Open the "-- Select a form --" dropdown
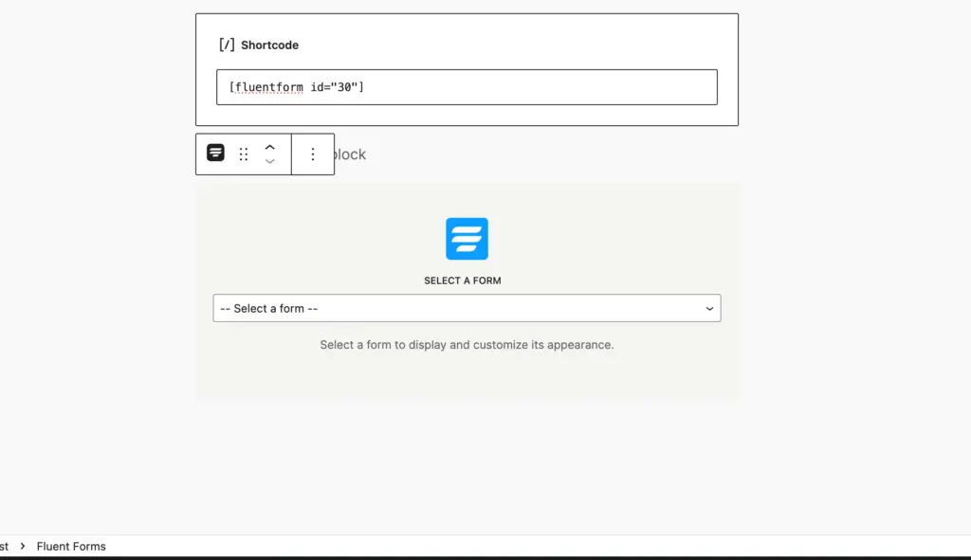 467,308
